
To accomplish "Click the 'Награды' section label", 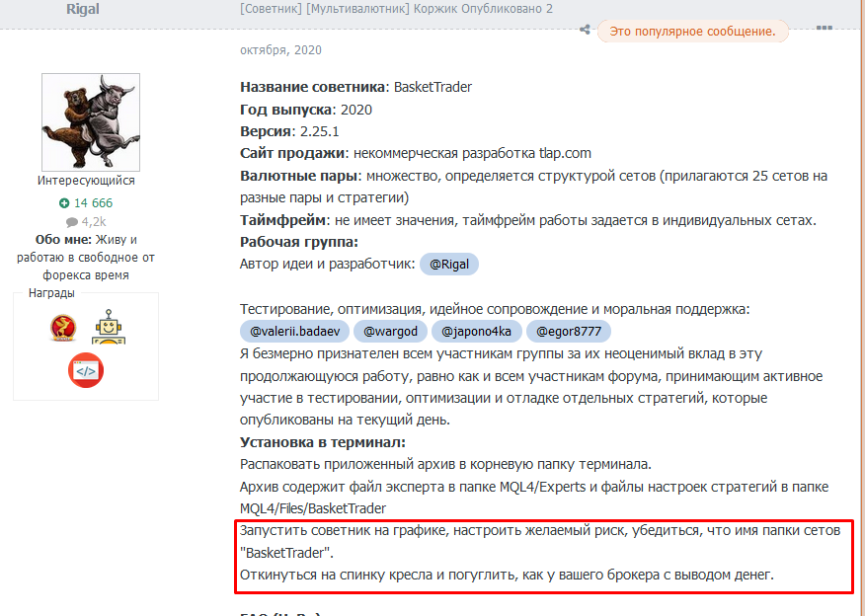I will click(51, 293).
